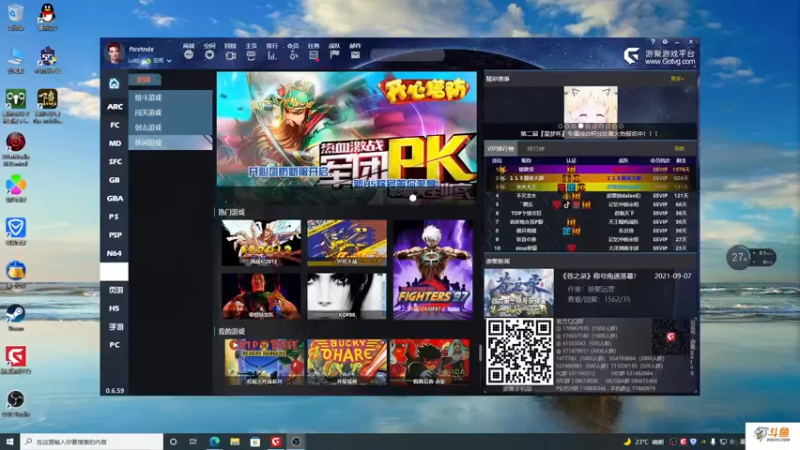Open the settings gear icon in title bar

point(665,42)
